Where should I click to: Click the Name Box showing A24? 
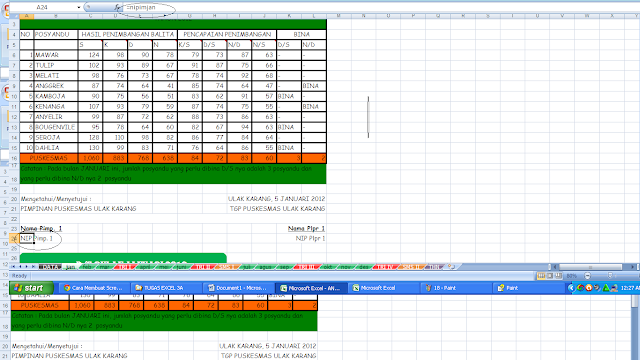click(42, 7)
